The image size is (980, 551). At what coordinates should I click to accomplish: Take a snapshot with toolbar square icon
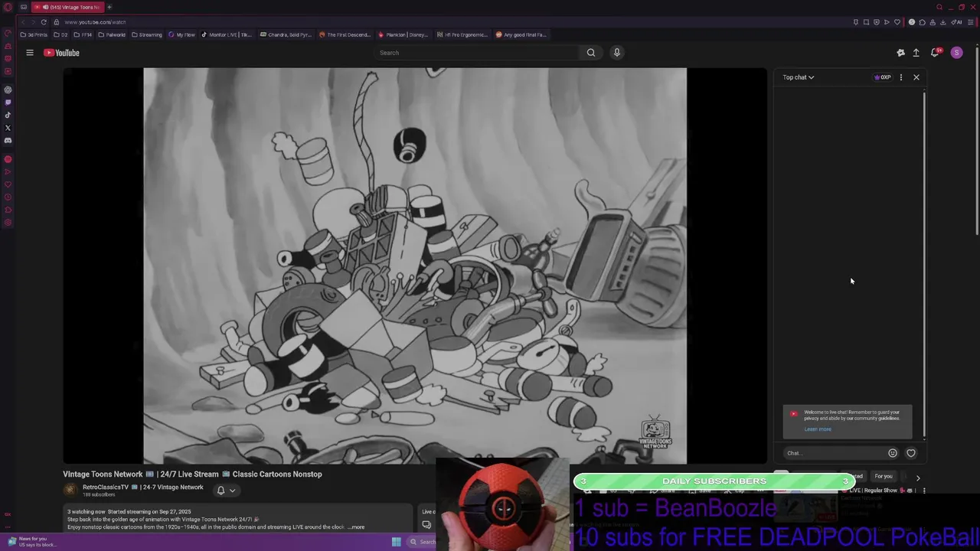[866, 22]
